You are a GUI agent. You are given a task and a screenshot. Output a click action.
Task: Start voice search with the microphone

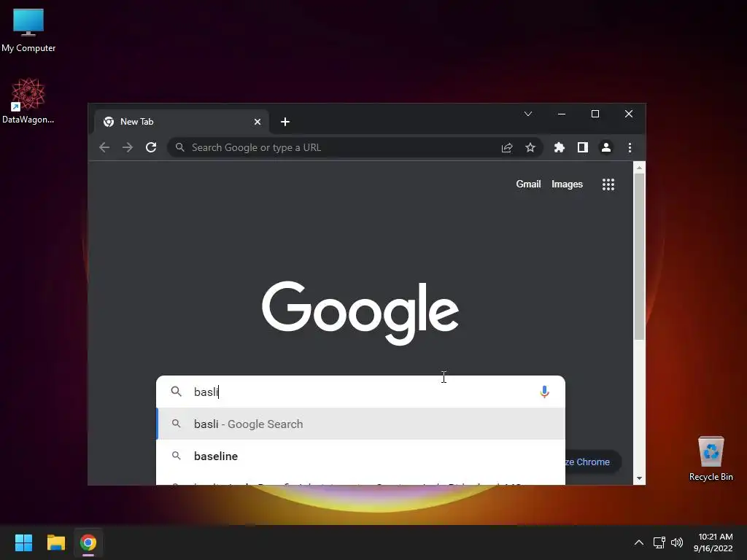coord(544,392)
